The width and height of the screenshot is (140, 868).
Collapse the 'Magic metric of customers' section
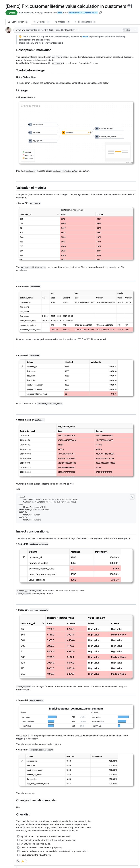point(31,420)
